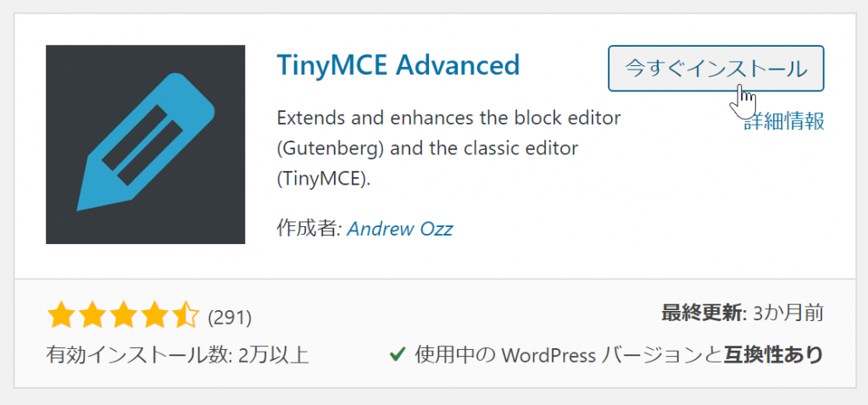This screenshot has height=405, width=868.
Task: Click the half-filled fifth rating star
Action: 185,316
